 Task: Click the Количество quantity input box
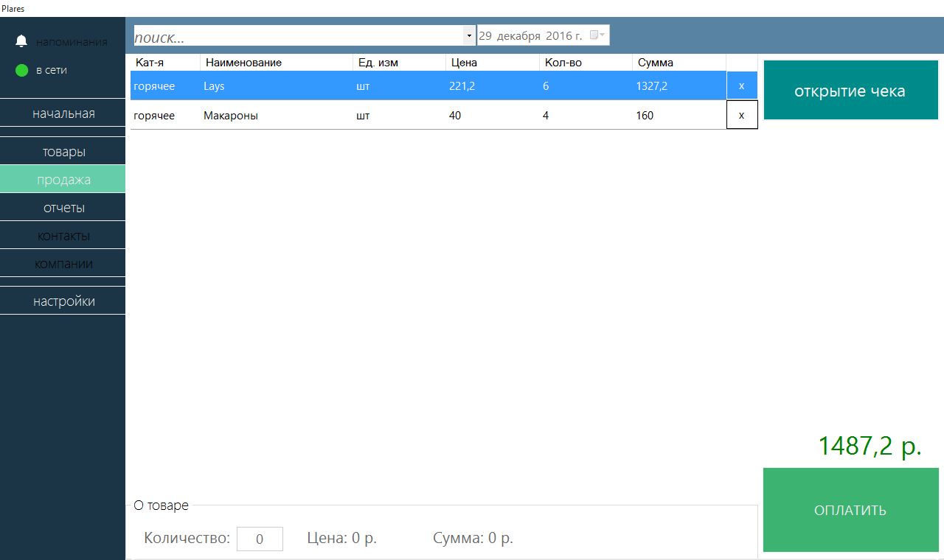click(x=260, y=539)
